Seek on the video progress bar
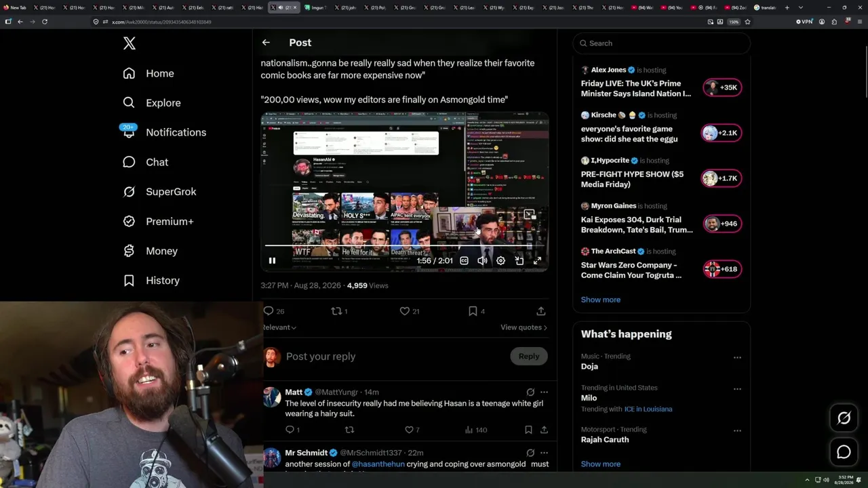This screenshot has height=488, width=868. pos(405,246)
